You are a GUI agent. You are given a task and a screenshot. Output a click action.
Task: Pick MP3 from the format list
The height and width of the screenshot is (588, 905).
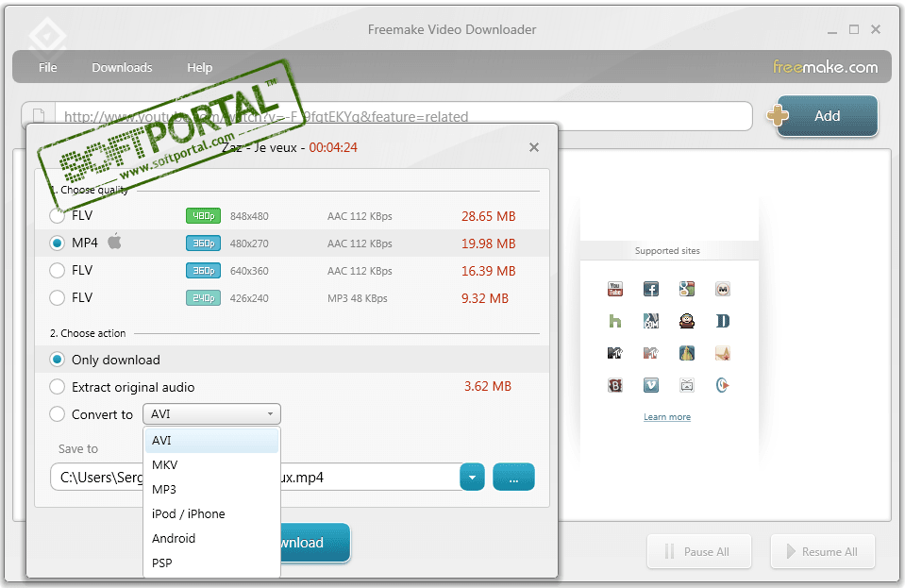[211, 489]
